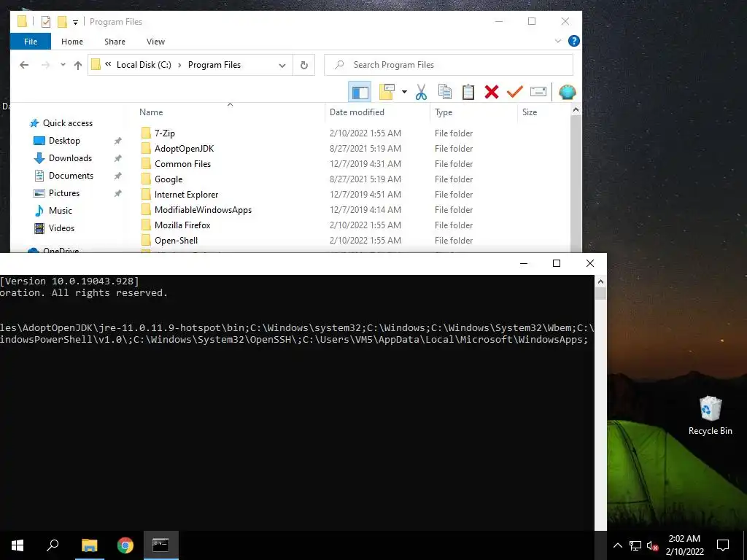
Task: Click the red X Delete icon
Action: pyautogui.click(x=491, y=92)
